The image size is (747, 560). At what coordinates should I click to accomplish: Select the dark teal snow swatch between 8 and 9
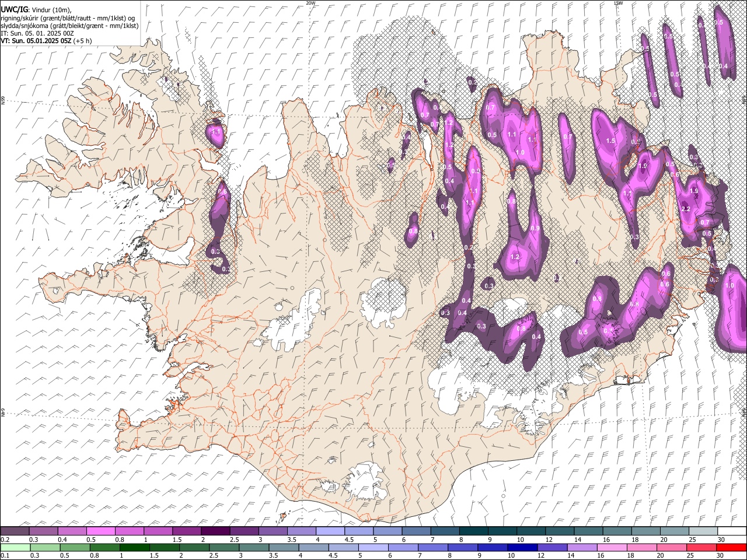pos(473,531)
